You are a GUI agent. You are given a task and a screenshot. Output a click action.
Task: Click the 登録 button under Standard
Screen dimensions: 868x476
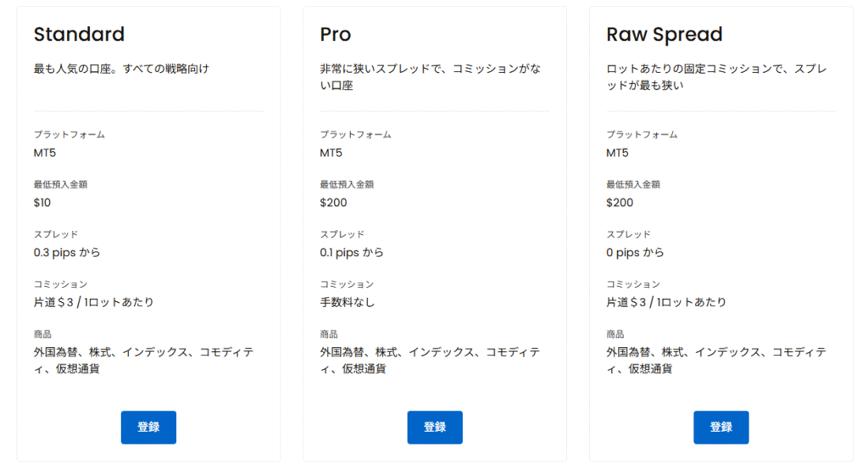tap(148, 427)
